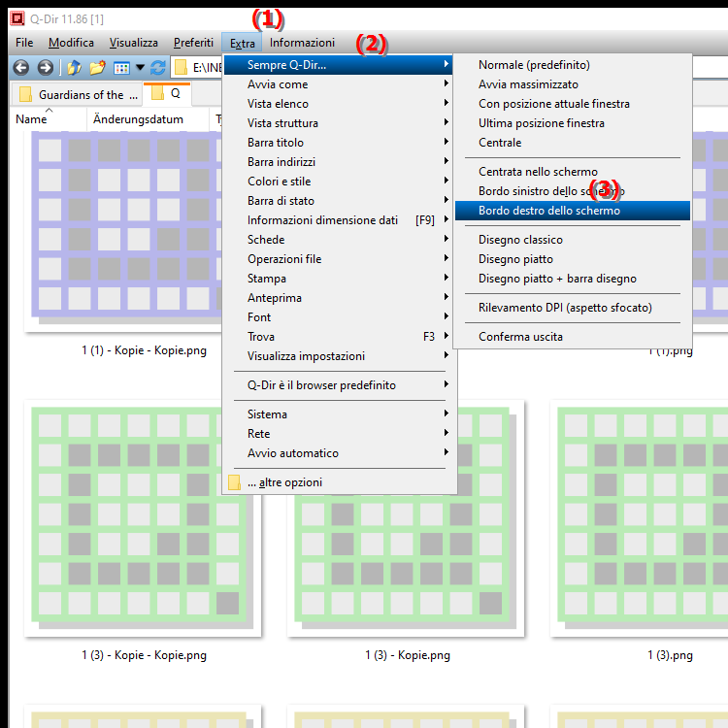Choose Disegno piatto style

click(573, 259)
